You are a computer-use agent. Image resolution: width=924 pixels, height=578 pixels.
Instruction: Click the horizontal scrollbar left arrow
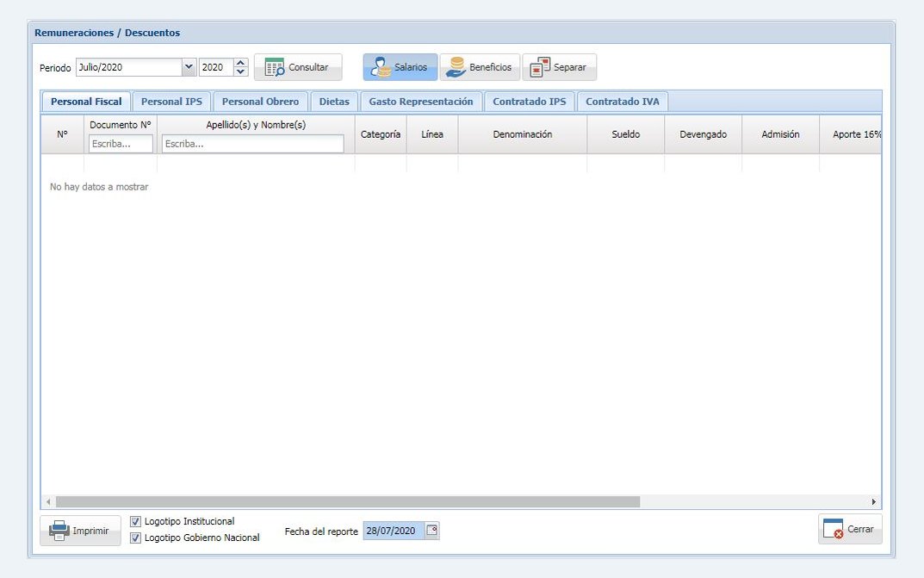click(x=48, y=502)
